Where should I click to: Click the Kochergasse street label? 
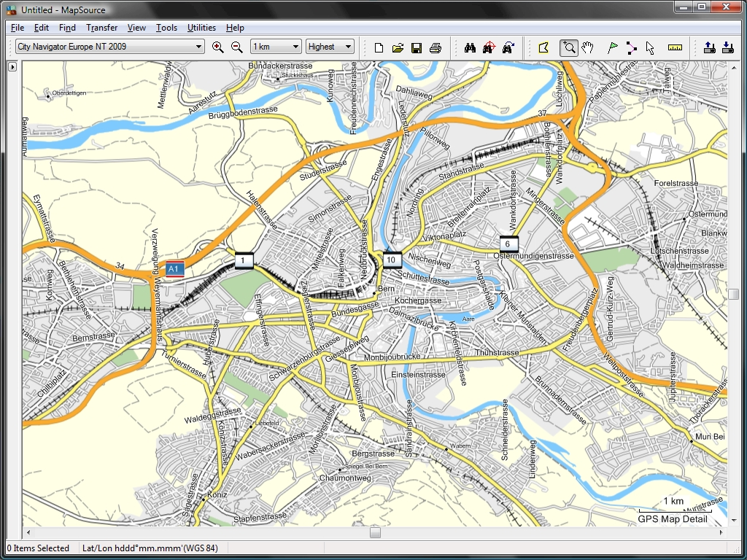[418, 300]
